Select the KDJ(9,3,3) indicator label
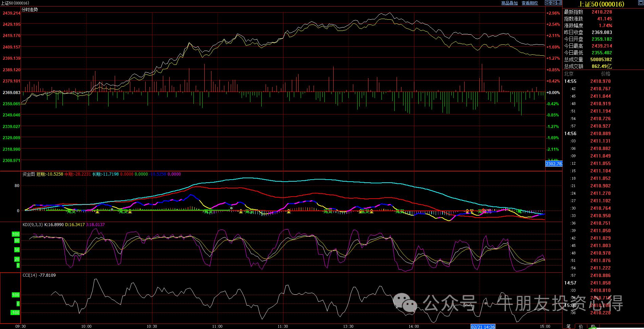Screen dimensions: 644x329 [x=33, y=225]
